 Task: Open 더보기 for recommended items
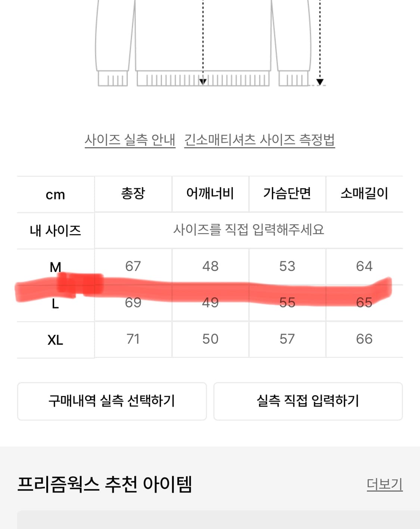[x=385, y=485]
